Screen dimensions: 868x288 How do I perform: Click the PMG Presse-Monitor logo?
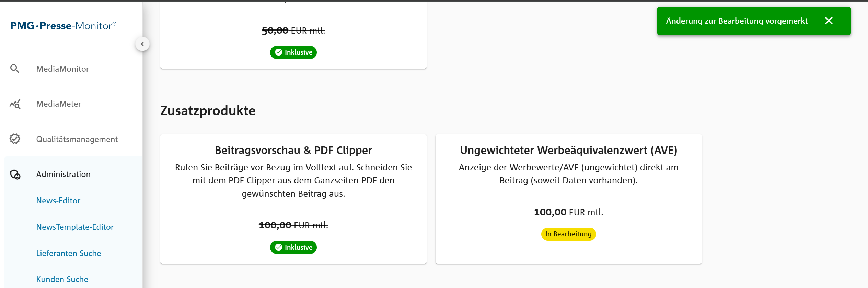coord(63,26)
